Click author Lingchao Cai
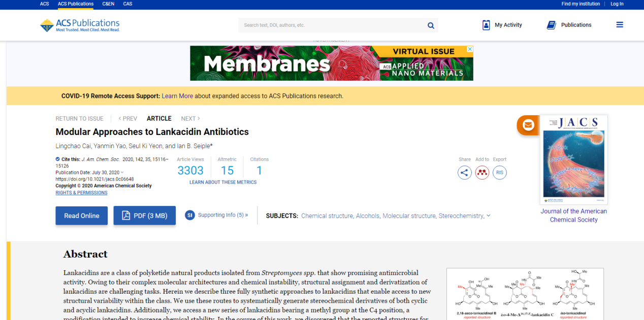Image resolution: width=644 pixels, height=320 pixels. pos(73,146)
